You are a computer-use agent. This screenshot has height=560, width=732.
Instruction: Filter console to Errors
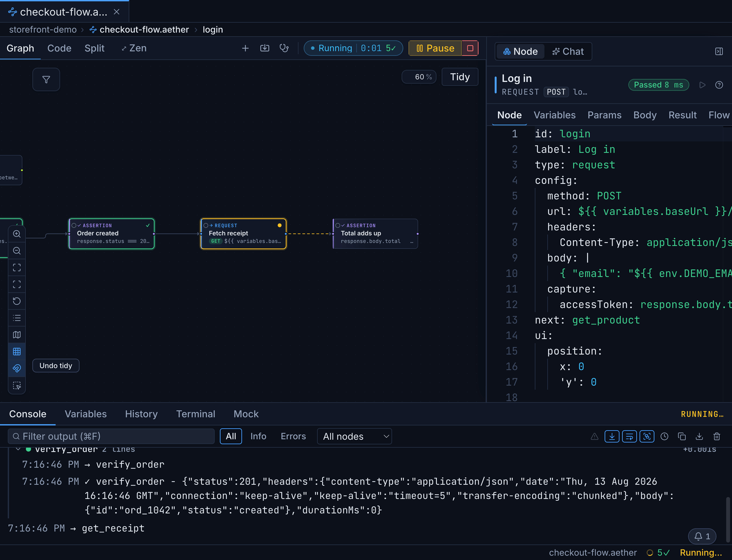pyautogui.click(x=293, y=436)
